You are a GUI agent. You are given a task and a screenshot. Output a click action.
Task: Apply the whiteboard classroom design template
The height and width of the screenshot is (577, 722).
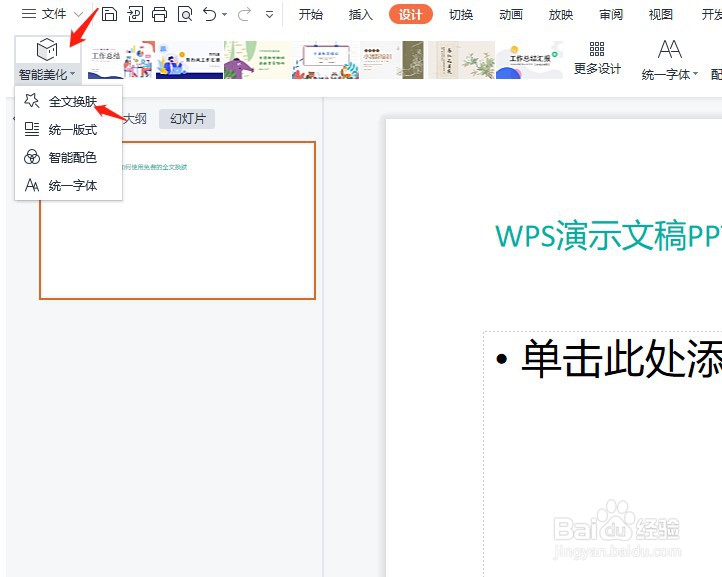point(325,60)
